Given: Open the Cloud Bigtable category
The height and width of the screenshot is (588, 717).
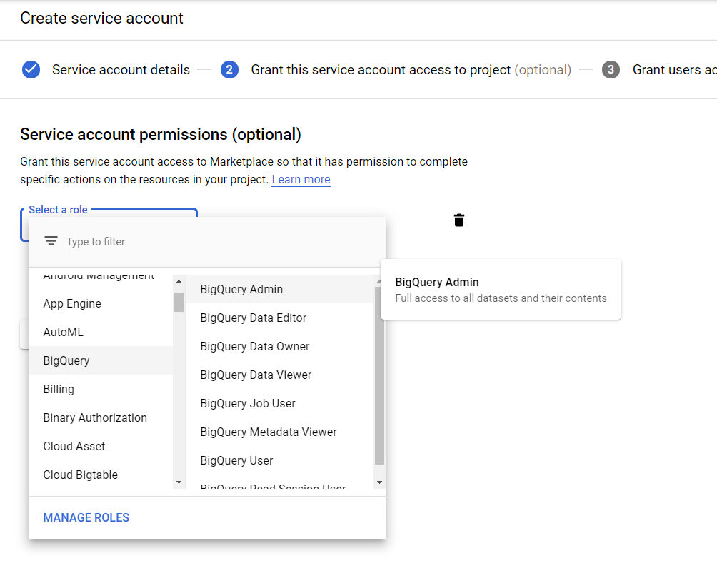Looking at the screenshot, I should (x=80, y=475).
